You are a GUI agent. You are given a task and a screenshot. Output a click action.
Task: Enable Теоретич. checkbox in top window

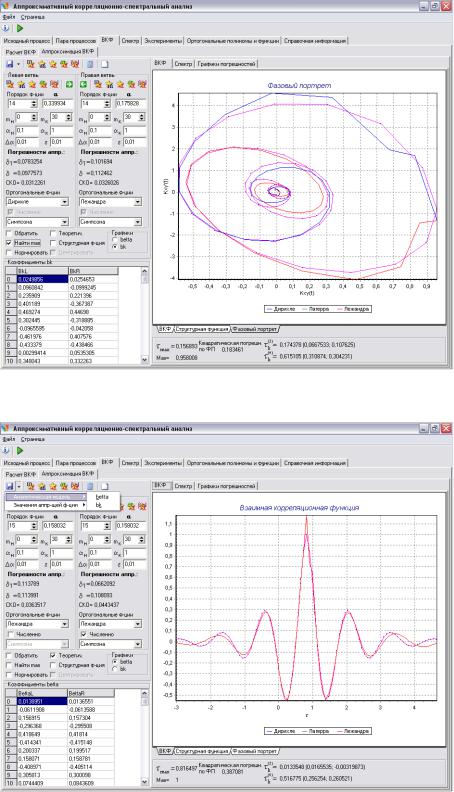53,234
